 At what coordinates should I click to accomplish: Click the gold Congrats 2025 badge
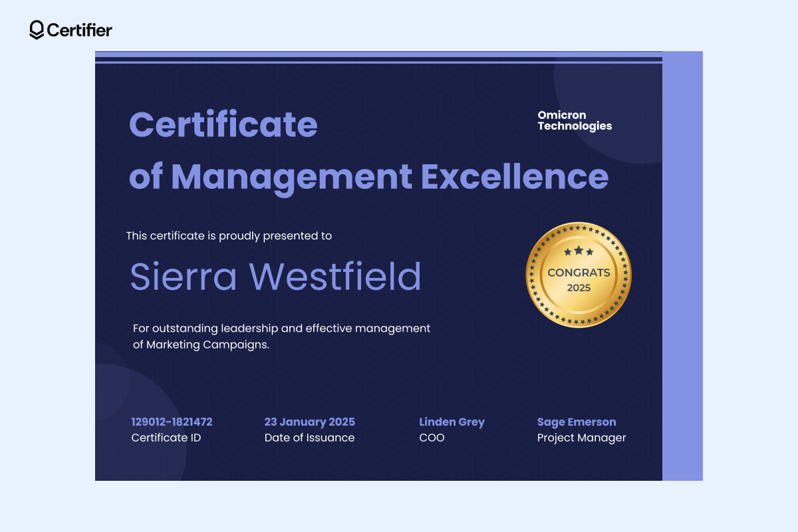click(579, 275)
